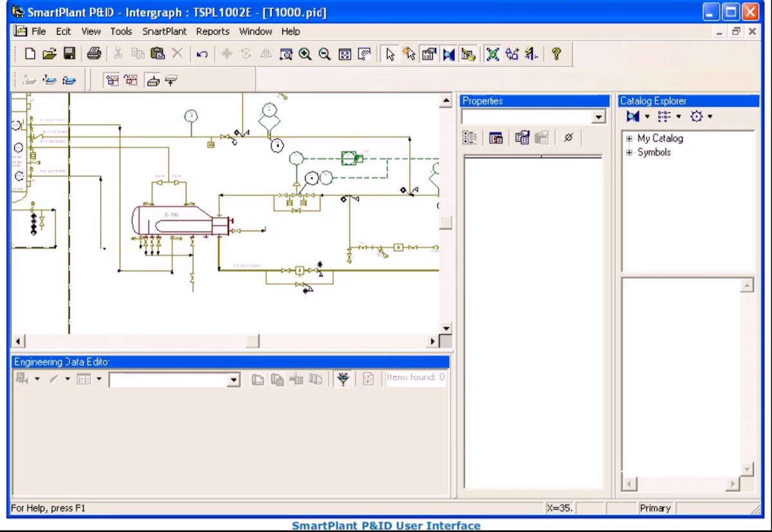This screenshot has width=772, height=532.
Task: Open the File menu
Action: click(x=39, y=31)
